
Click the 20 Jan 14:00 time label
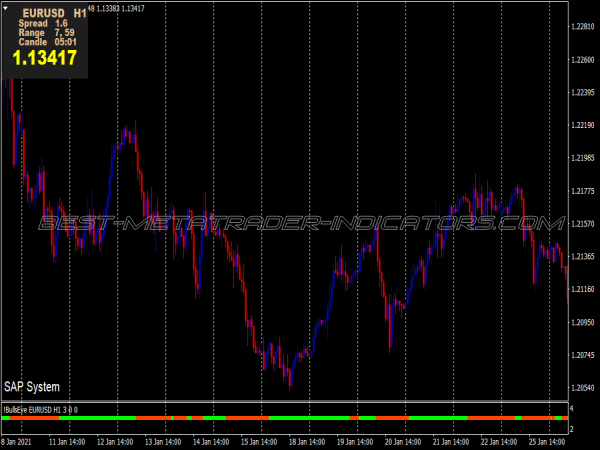coord(403,442)
